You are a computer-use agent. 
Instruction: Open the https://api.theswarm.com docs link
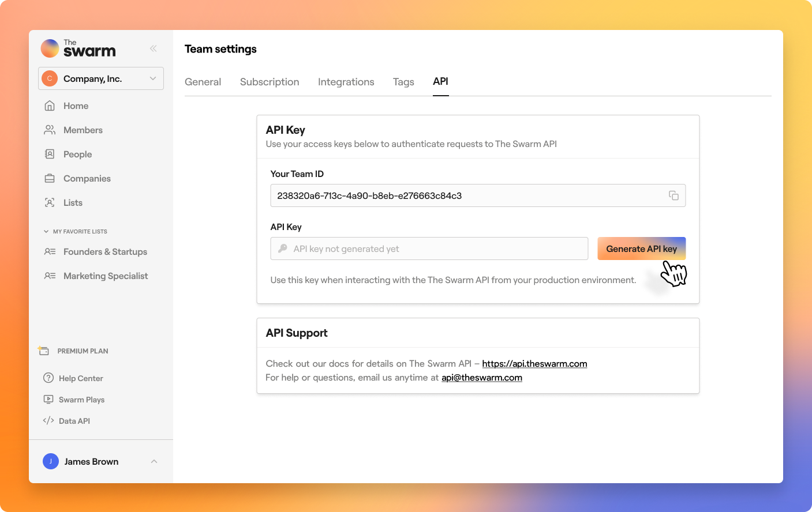click(x=534, y=364)
